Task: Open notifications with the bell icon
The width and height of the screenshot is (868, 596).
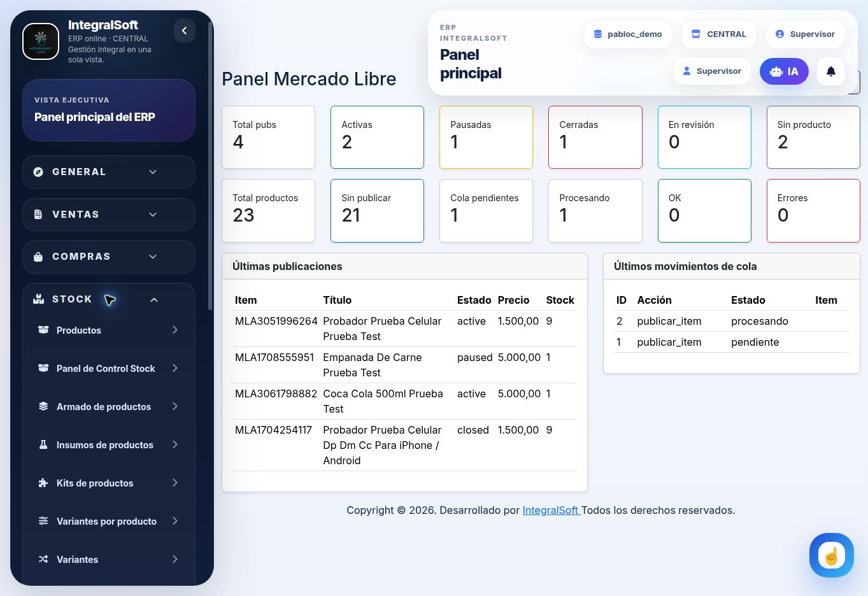Action: pyautogui.click(x=831, y=71)
